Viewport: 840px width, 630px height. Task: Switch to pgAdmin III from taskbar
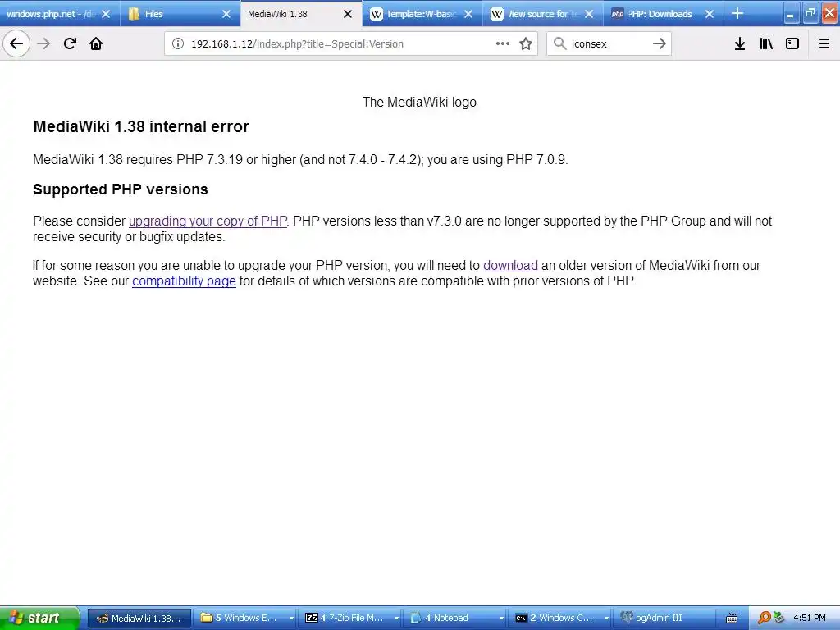(x=664, y=618)
